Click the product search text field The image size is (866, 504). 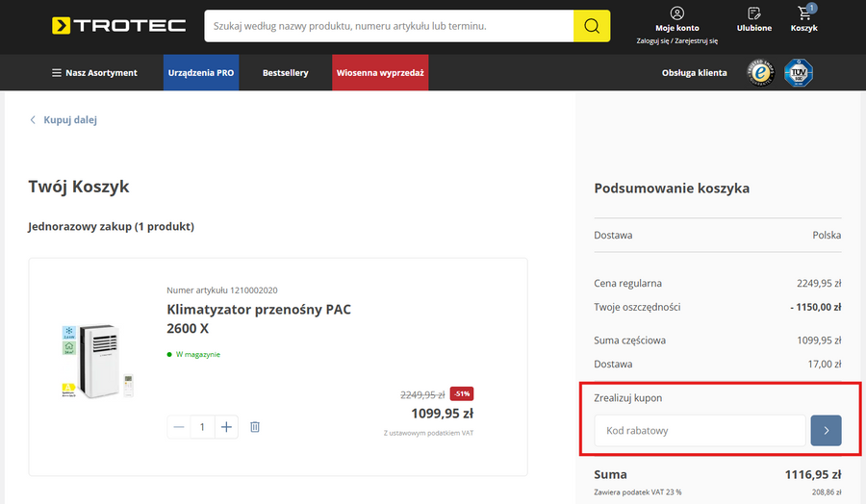389,26
